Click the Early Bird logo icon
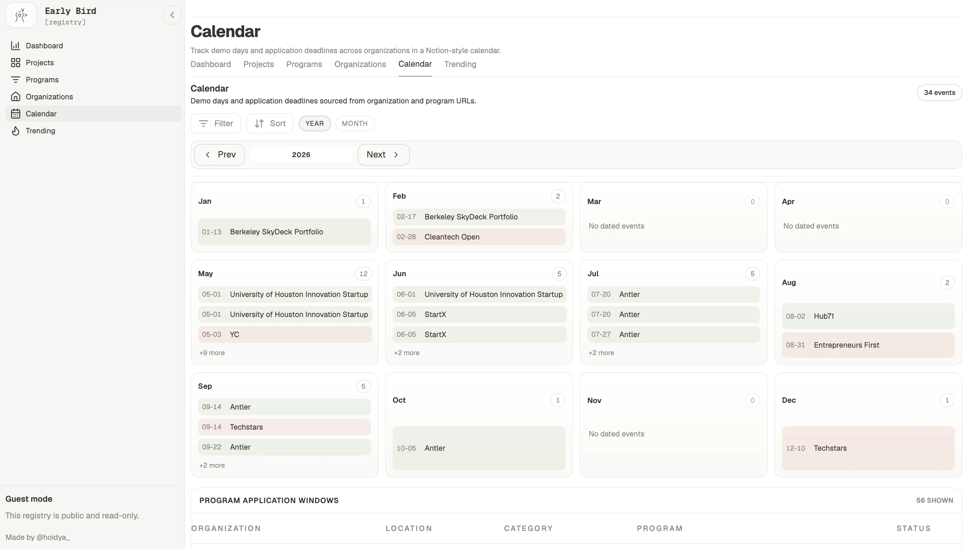This screenshot has height=549, width=980. 21,15
